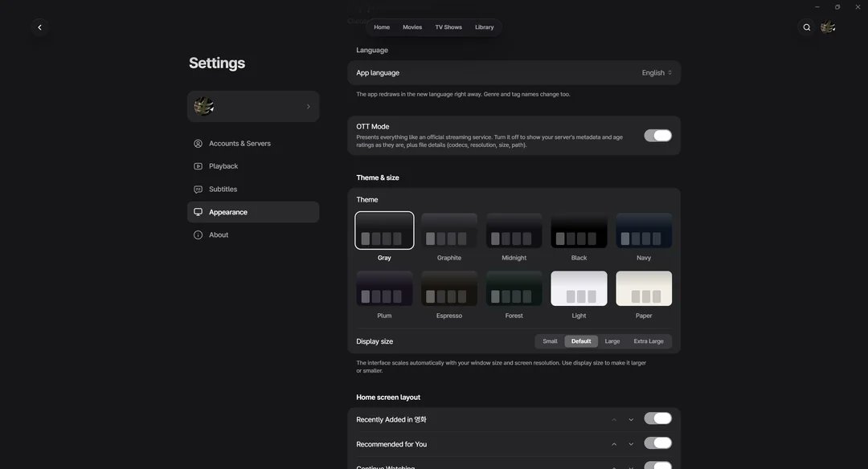Close the application window

(x=858, y=6)
